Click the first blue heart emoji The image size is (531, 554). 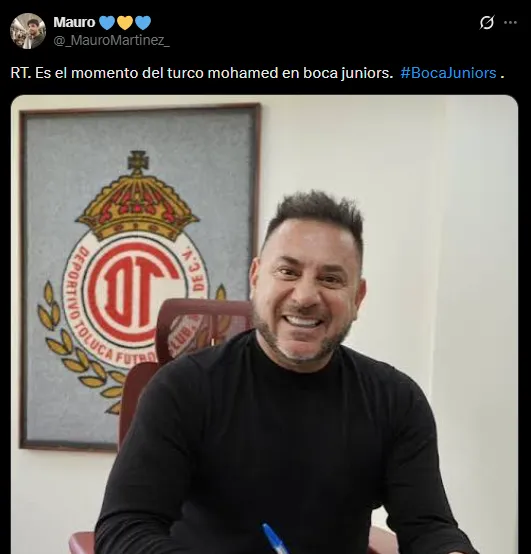click(107, 23)
